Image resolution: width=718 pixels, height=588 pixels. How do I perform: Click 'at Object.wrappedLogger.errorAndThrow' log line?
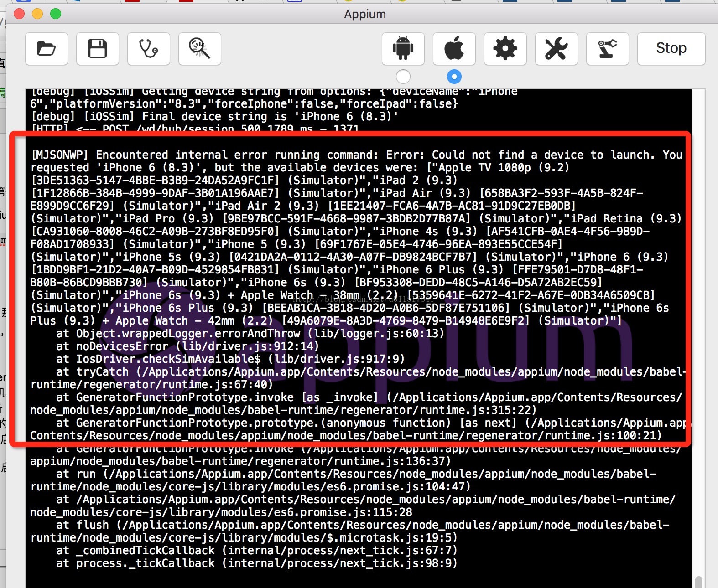[250, 334]
